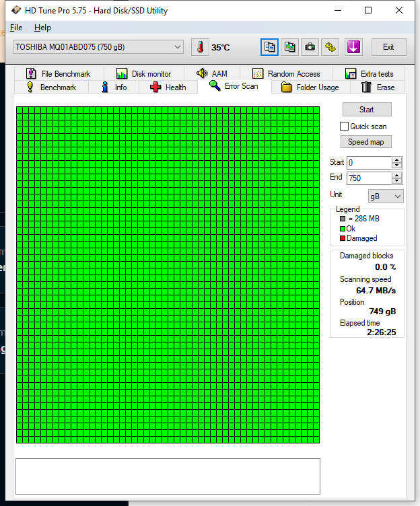This screenshot has width=420, height=506.
Task: Switch to the Health tab
Action: 168,87
